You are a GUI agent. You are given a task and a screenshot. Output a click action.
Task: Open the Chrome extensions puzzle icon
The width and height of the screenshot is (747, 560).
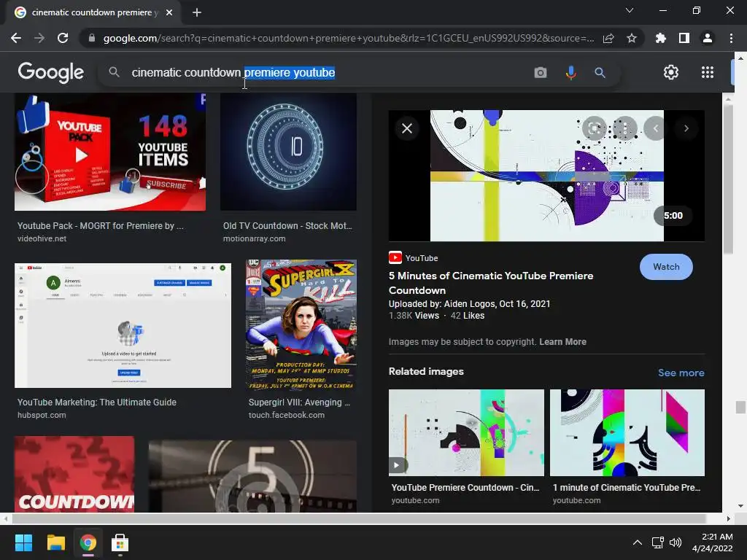tap(661, 38)
